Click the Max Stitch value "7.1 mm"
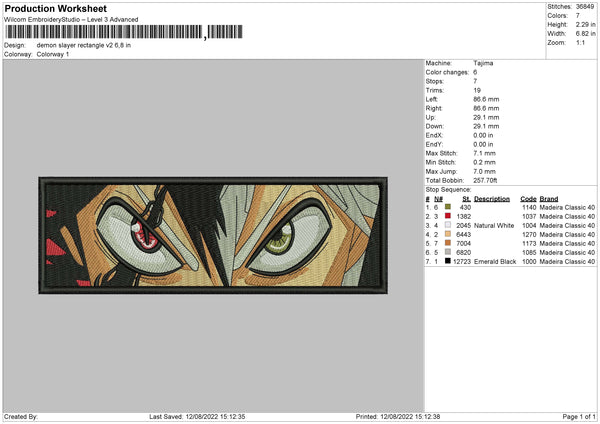600x424 pixels. tap(484, 153)
